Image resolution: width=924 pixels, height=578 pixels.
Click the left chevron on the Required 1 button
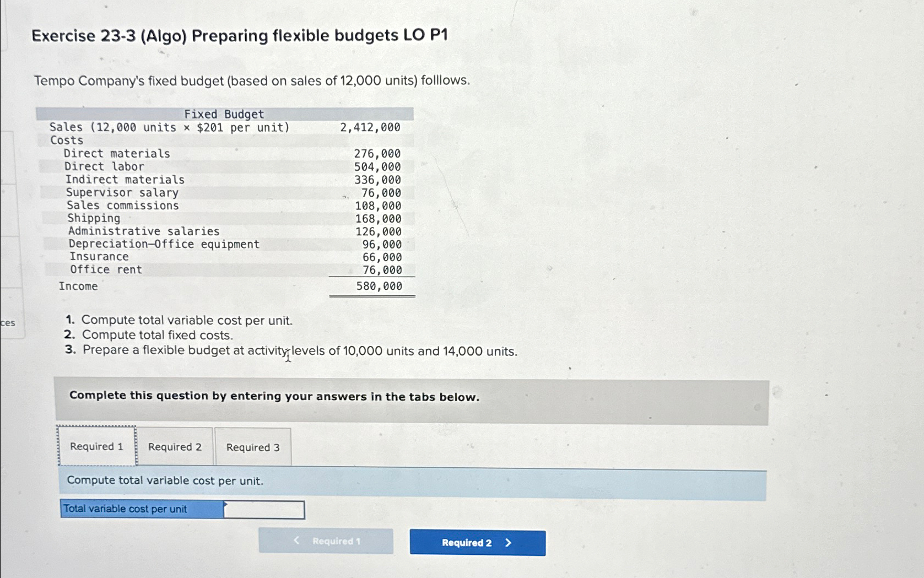297,541
